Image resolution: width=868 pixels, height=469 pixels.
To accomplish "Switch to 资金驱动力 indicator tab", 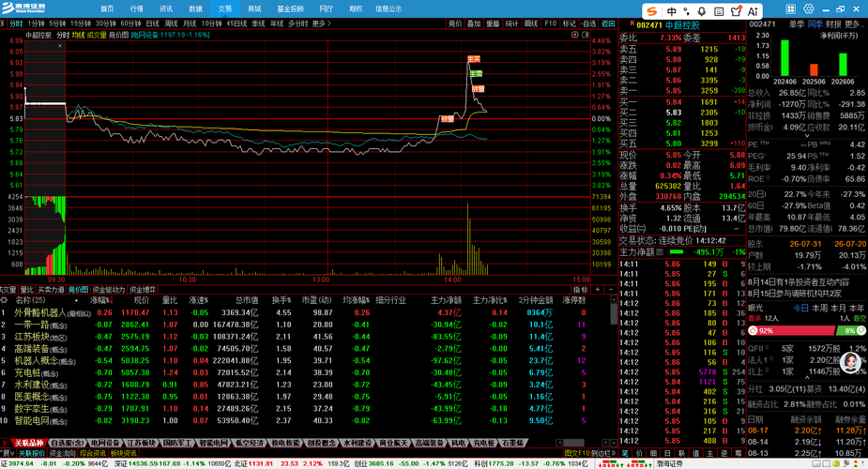I will click(x=109, y=289).
